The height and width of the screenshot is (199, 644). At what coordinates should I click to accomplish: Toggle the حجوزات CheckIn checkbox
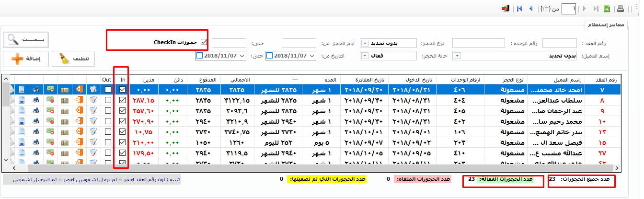point(205,43)
